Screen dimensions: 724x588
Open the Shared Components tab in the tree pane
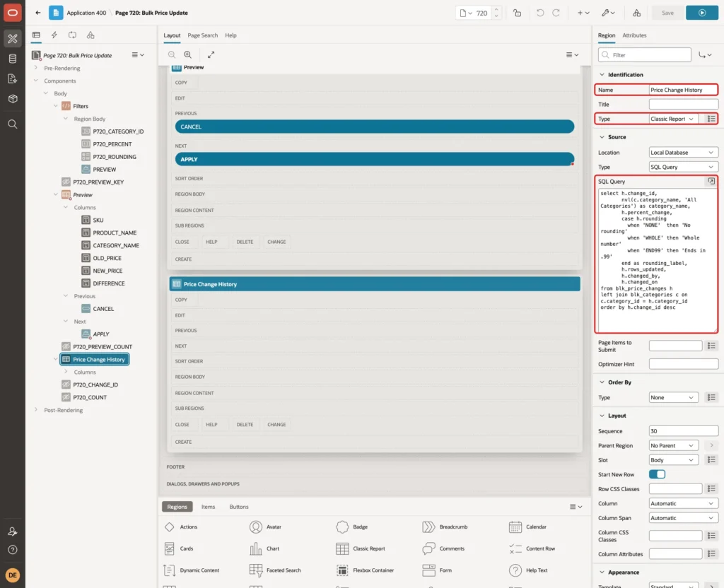click(90, 35)
